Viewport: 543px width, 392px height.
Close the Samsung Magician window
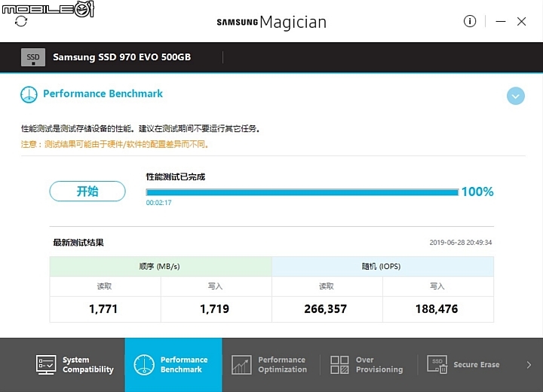coord(521,21)
